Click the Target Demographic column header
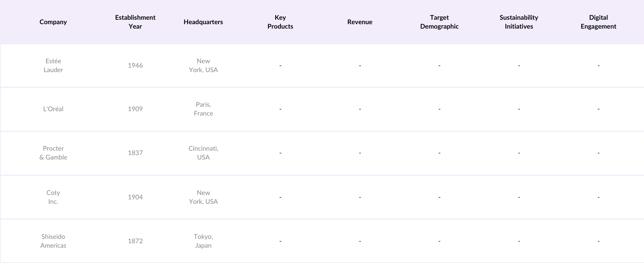Image resolution: width=644 pixels, height=263 pixels. (x=439, y=22)
